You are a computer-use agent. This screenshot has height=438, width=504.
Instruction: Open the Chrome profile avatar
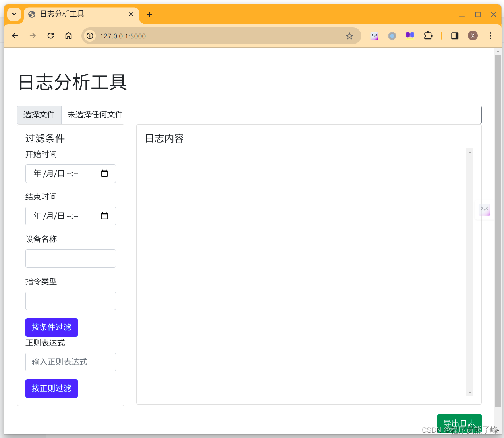point(473,36)
